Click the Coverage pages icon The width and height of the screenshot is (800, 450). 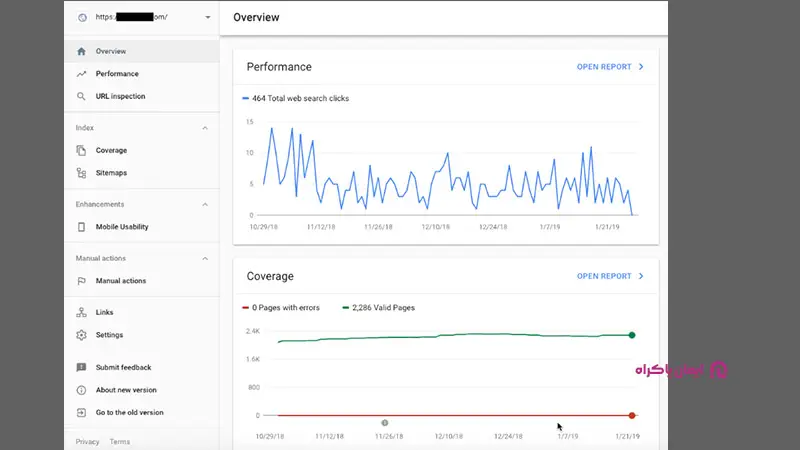[82, 151]
